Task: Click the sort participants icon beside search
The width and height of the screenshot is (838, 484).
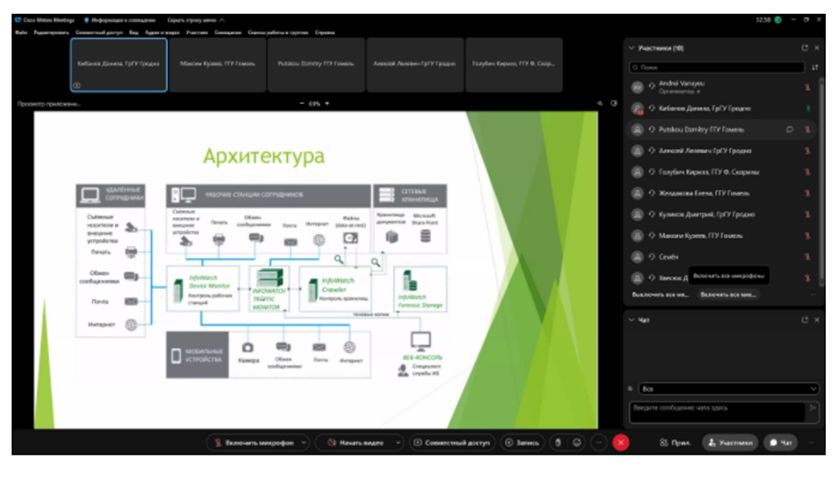Action: point(815,67)
